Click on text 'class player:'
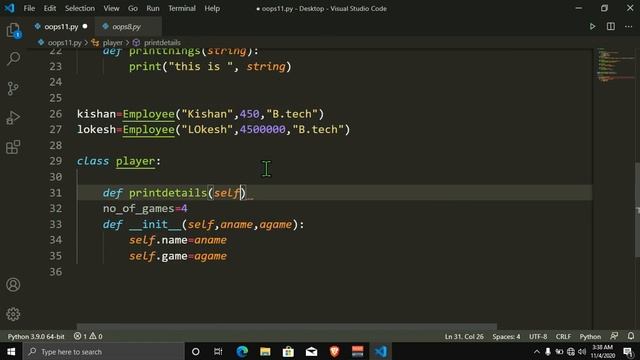The image size is (640, 360). pos(119,161)
